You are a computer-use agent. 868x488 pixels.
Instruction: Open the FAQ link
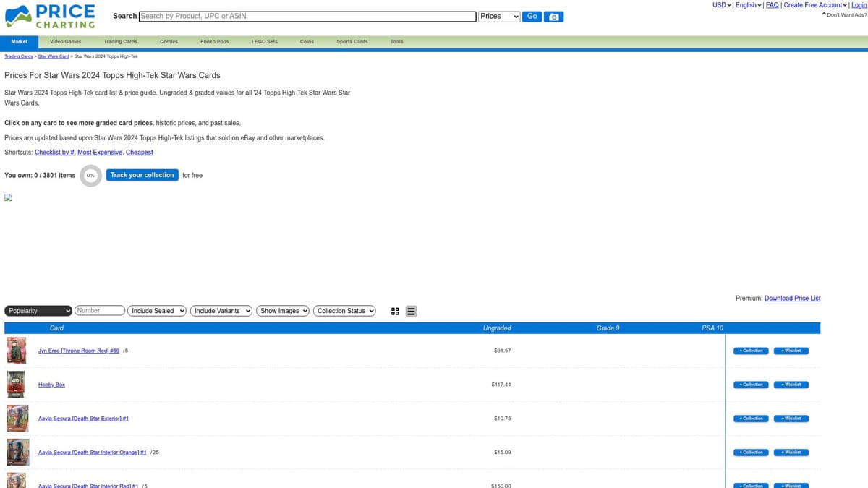coord(773,5)
